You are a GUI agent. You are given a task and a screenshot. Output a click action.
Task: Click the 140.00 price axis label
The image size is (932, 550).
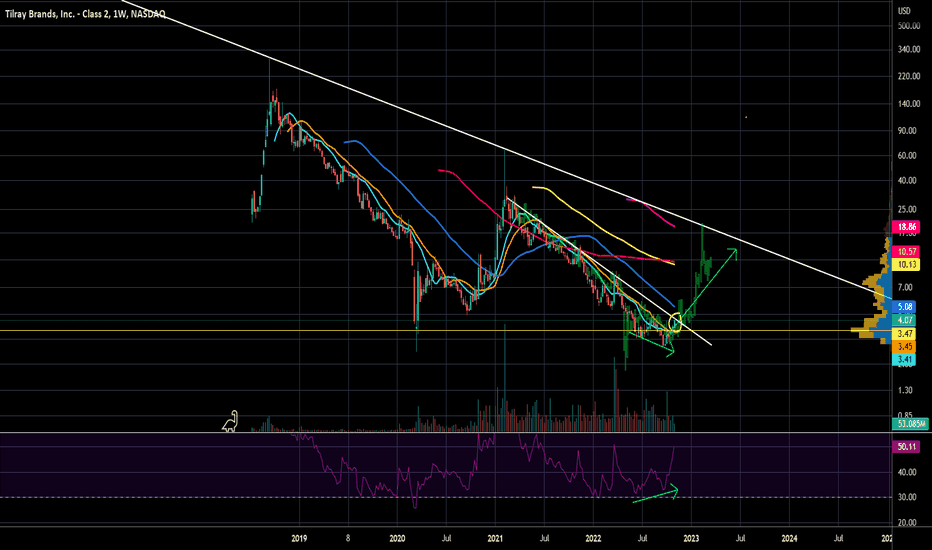click(909, 103)
